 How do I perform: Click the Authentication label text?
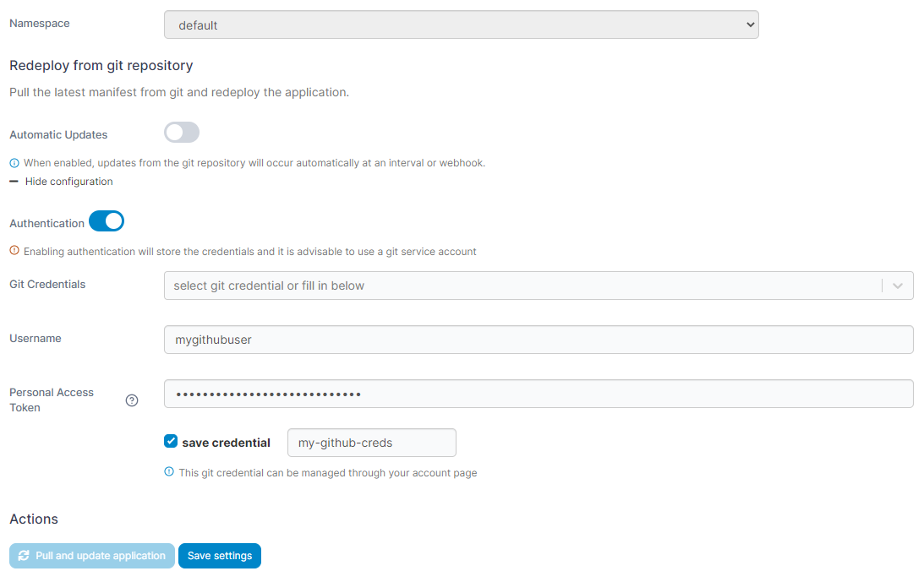46,224
